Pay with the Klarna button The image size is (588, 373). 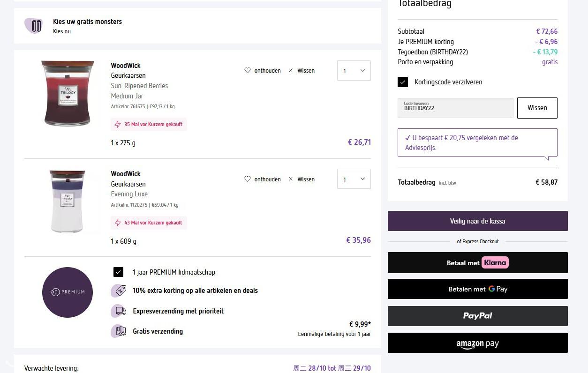pos(477,263)
